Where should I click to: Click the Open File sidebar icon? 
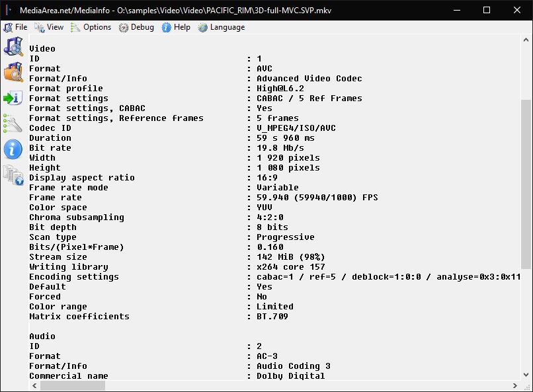pyautogui.click(x=13, y=47)
